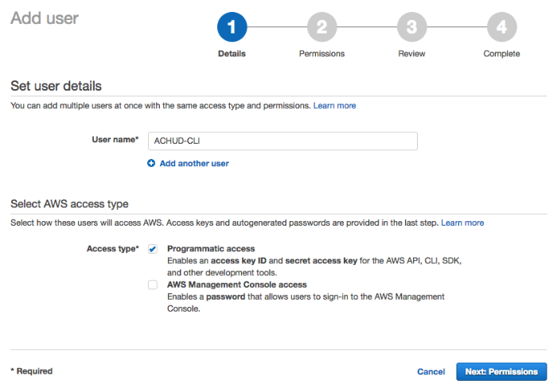Image resolution: width=557 pixels, height=392 pixels.
Task: Click the Permissions step label
Action: (x=321, y=53)
